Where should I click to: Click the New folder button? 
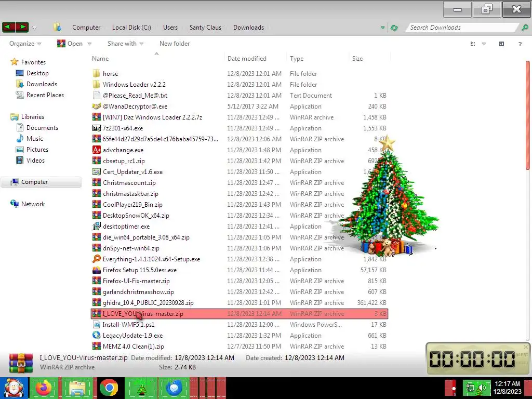(175, 44)
